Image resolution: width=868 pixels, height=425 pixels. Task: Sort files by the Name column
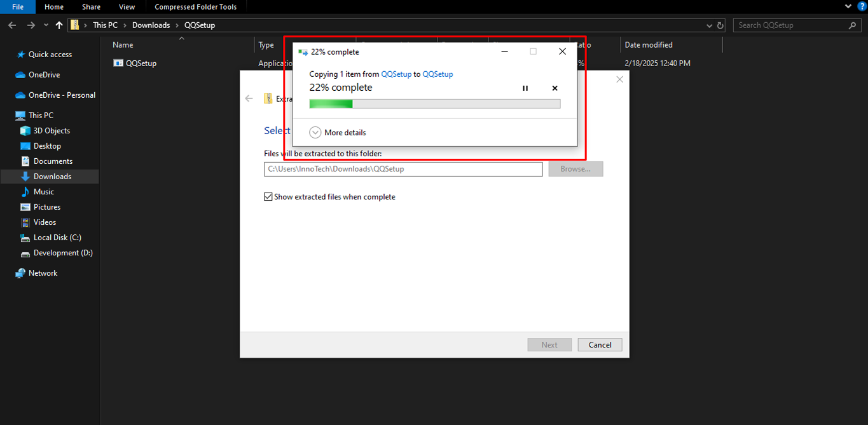pyautogui.click(x=123, y=45)
